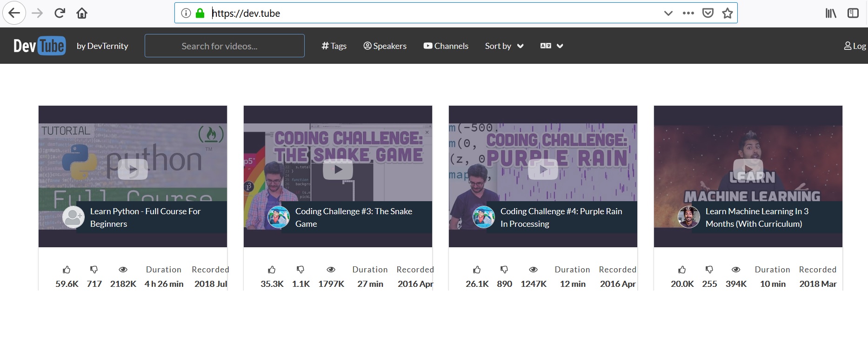Screen dimensions: 868x339
Task: Click thumbs-down icon on Snake Game card
Action: click(x=300, y=270)
